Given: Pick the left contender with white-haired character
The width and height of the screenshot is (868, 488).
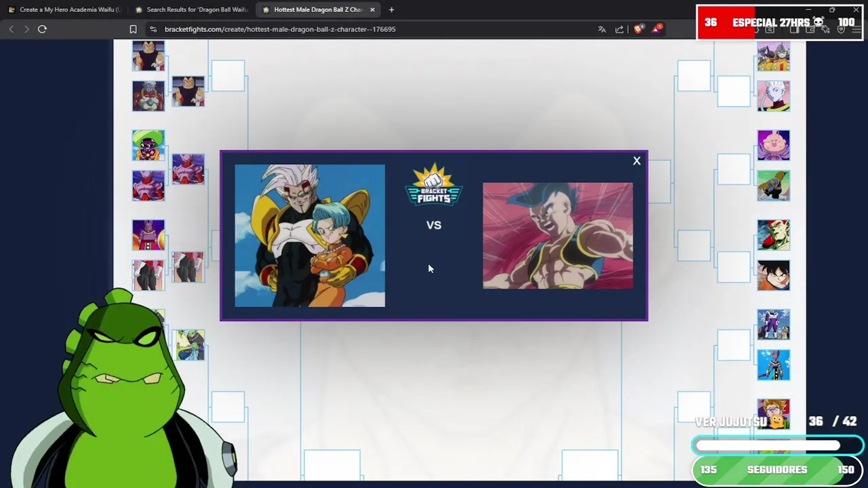Looking at the screenshot, I should [310, 235].
